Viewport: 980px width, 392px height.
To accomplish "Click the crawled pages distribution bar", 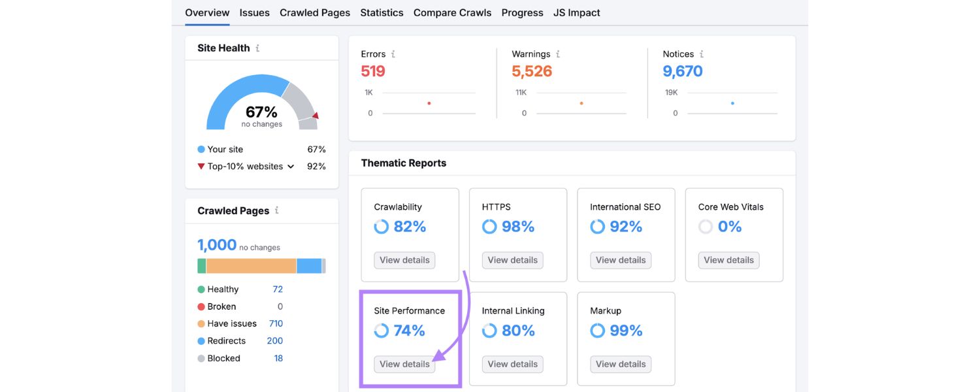I will click(261, 266).
